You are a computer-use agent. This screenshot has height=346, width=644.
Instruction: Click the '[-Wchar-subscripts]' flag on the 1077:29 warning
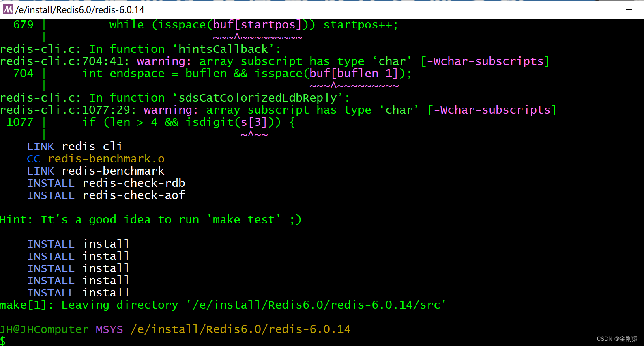coord(492,110)
